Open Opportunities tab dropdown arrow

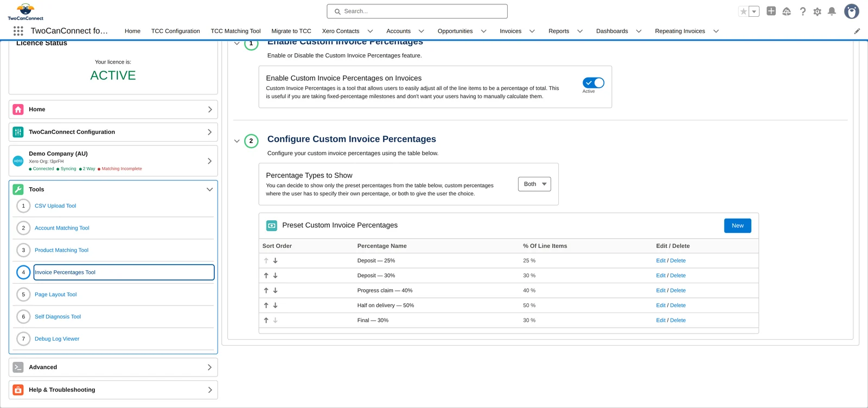(484, 31)
